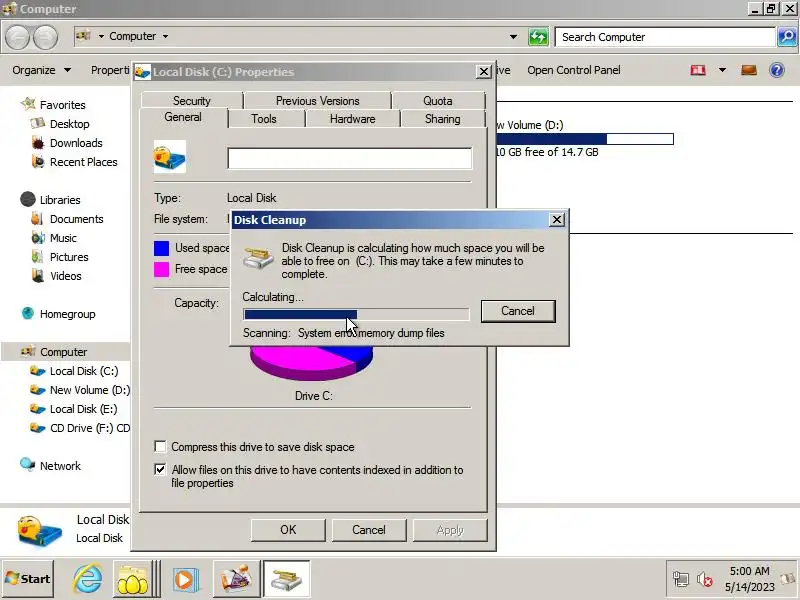800x600 pixels.
Task: Click the Disk Cleanup taskbar button
Action: coord(286,579)
